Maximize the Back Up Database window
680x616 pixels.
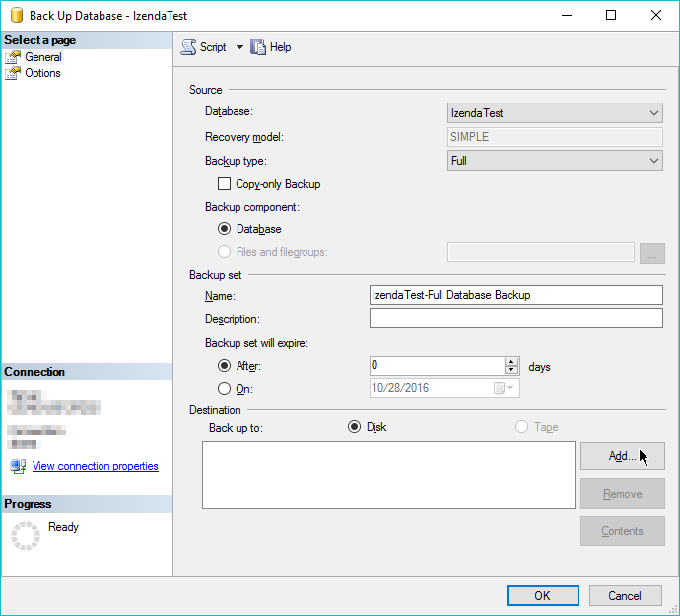tap(611, 15)
